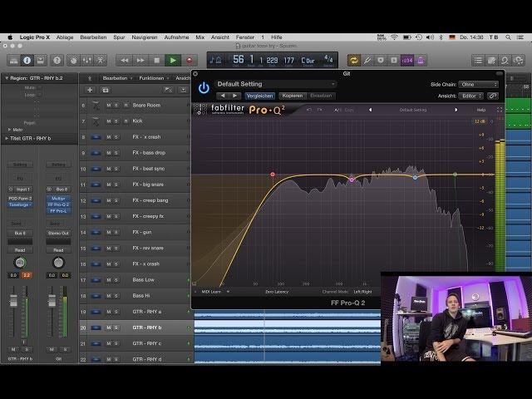Open the Default Setting preset dropdown
This screenshot has height=399, width=532.
[276, 84]
